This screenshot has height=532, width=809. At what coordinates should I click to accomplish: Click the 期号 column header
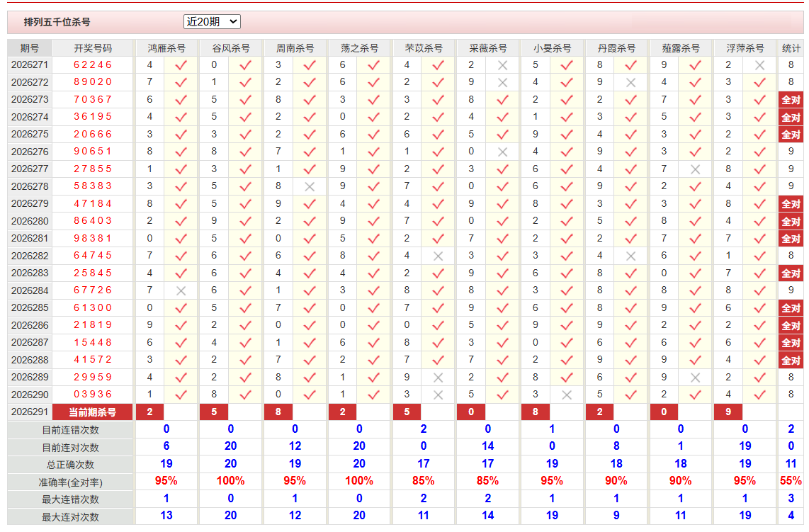click(30, 48)
